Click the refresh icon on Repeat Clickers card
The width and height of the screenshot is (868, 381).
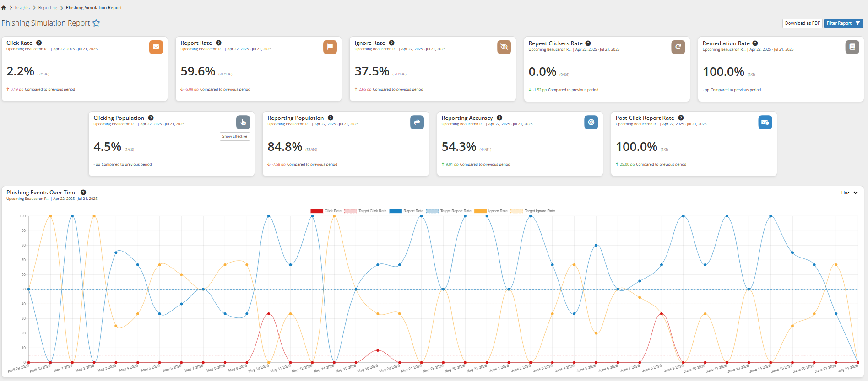pyautogui.click(x=678, y=47)
